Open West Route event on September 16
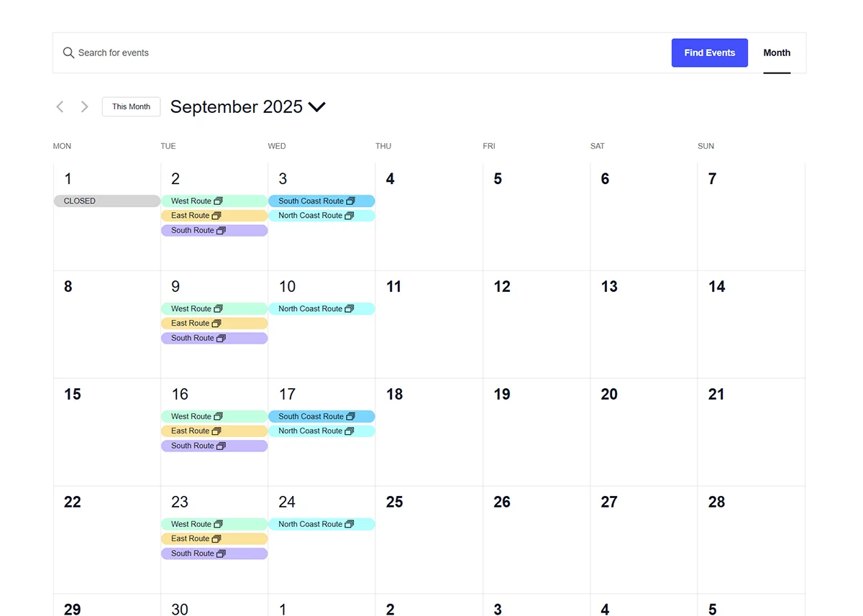Screen dimensions: 863x616 click(x=214, y=417)
